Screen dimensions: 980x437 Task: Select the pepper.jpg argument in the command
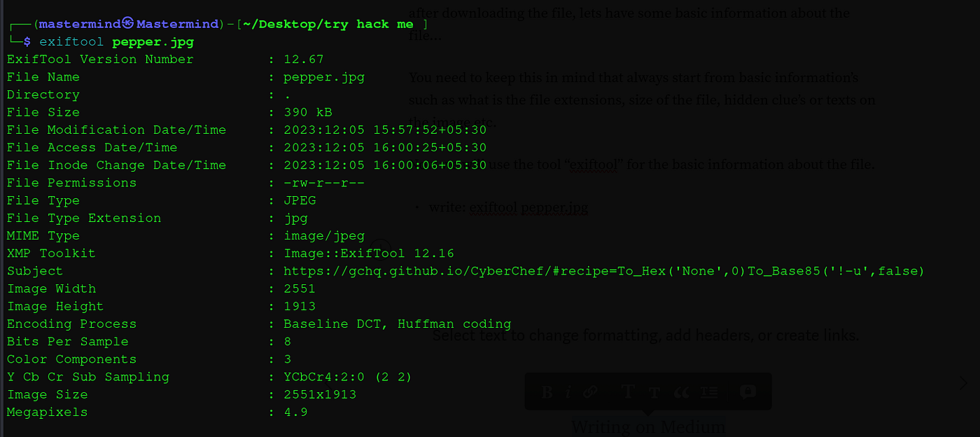[x=153, y=42]
